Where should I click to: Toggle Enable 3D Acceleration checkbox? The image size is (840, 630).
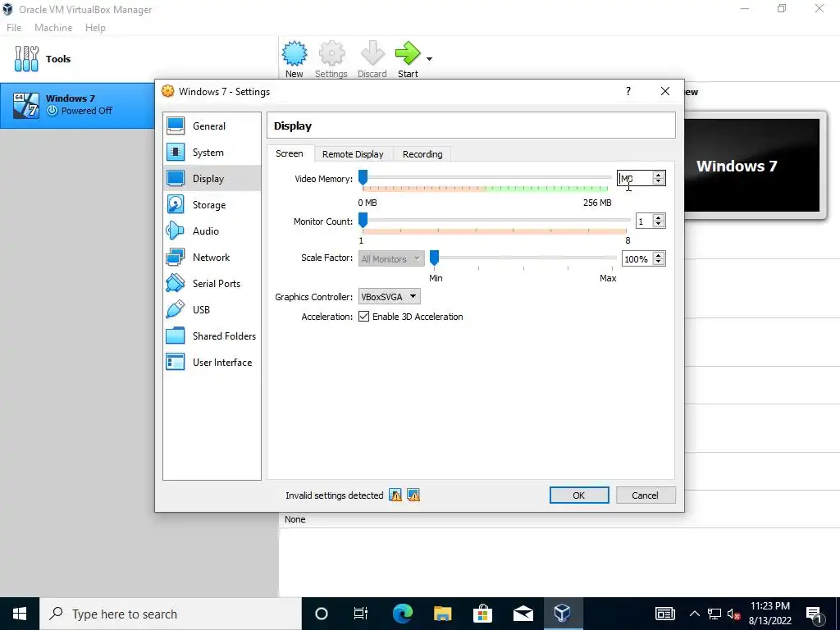[363, 317]
